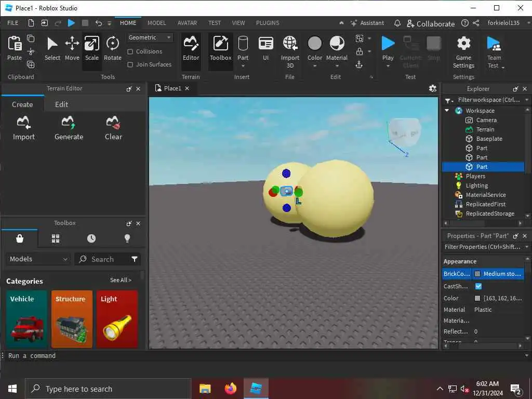Select Baseplate in Explorer

pyautogui.click(x=489, y=139)
